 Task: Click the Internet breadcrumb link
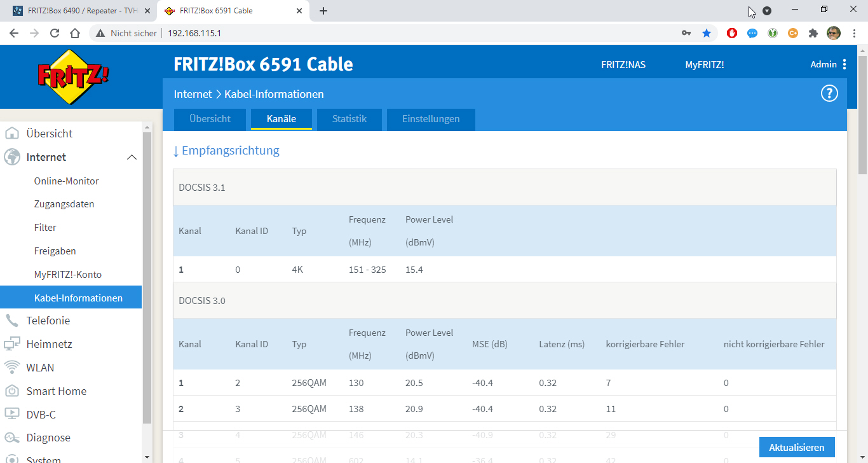tap(193, 94)
